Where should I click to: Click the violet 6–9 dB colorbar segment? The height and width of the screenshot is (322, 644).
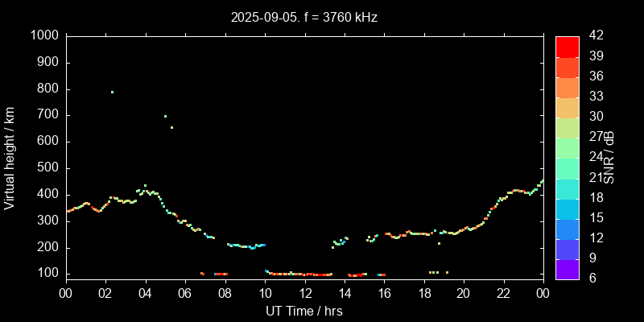(x=567, y=268)
